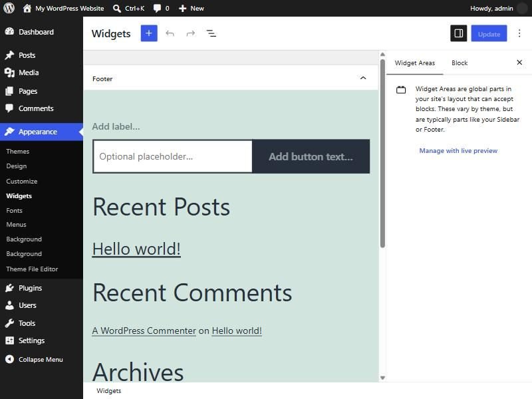Click the widget area icon in sidebar
The width and height of the screenshot is (532, 399).
pos(401,90)
